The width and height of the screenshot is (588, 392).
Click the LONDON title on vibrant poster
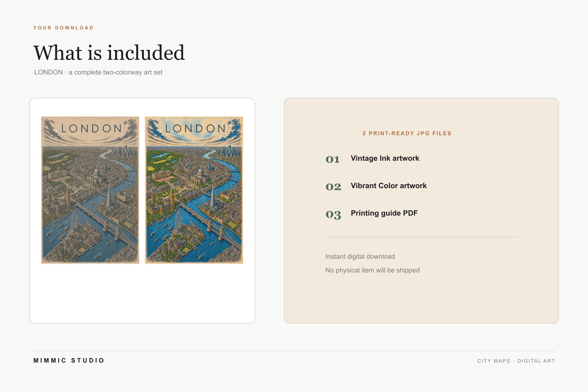tap(195, 129)
